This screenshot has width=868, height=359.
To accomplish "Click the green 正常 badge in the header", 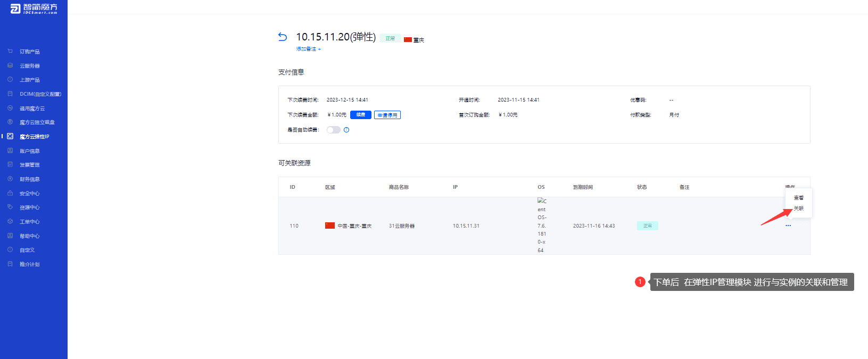I will coord(390,38).
